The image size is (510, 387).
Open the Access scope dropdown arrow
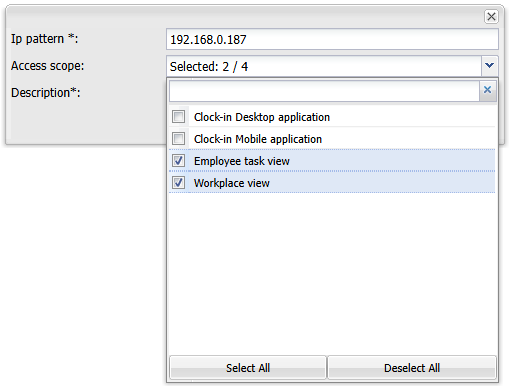pos(489,66)
